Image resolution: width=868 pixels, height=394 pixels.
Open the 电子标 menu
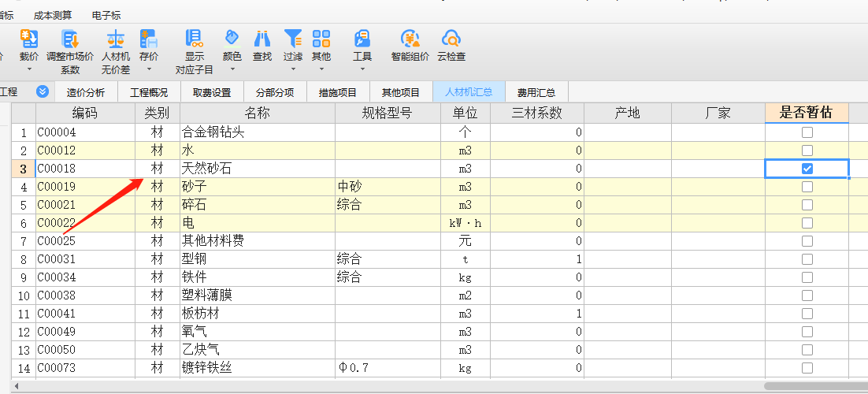[106, 16]
